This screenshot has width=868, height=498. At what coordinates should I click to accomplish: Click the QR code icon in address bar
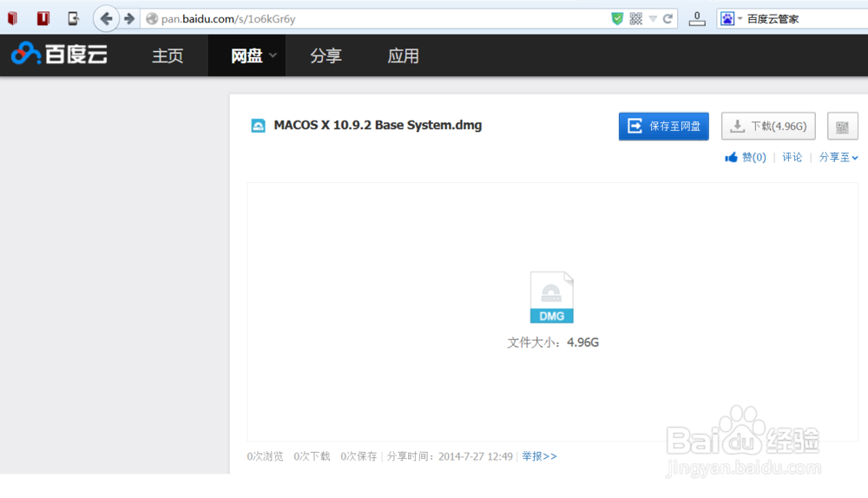(x=636, y=19)
